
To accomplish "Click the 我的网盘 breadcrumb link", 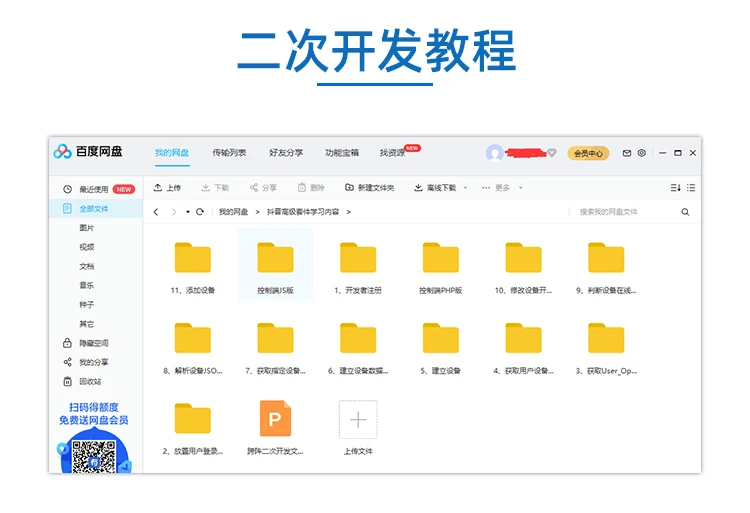I will (233, 212).
